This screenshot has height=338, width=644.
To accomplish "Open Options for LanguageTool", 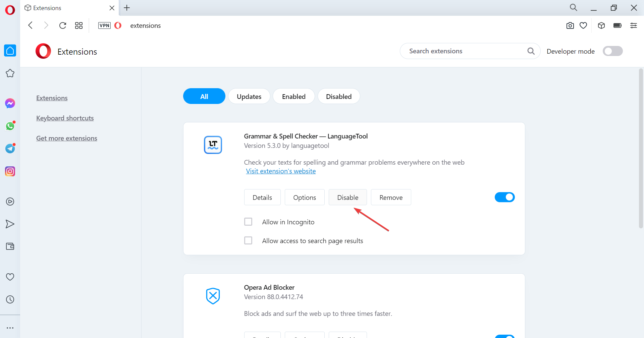I will (305, 197).
